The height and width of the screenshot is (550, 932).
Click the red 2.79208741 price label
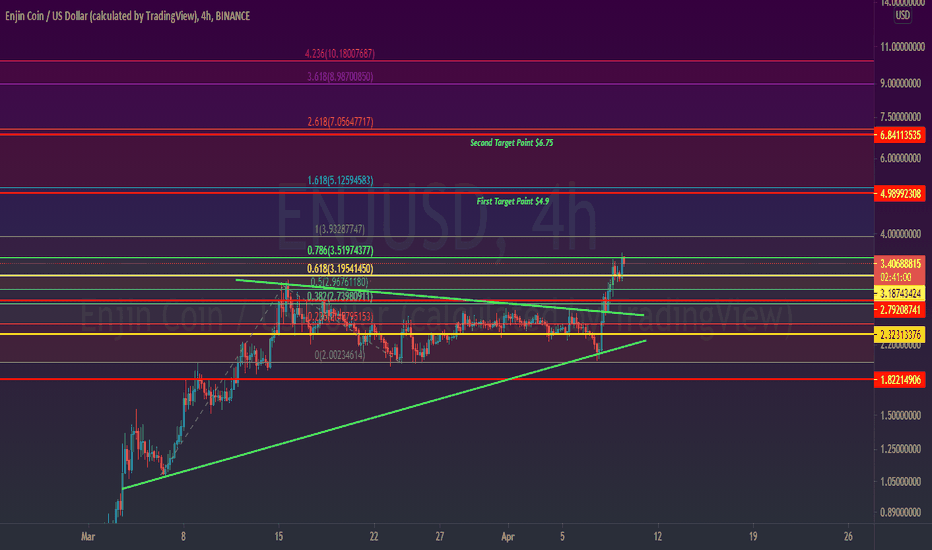pyautogui.click(x=900, y=310)
